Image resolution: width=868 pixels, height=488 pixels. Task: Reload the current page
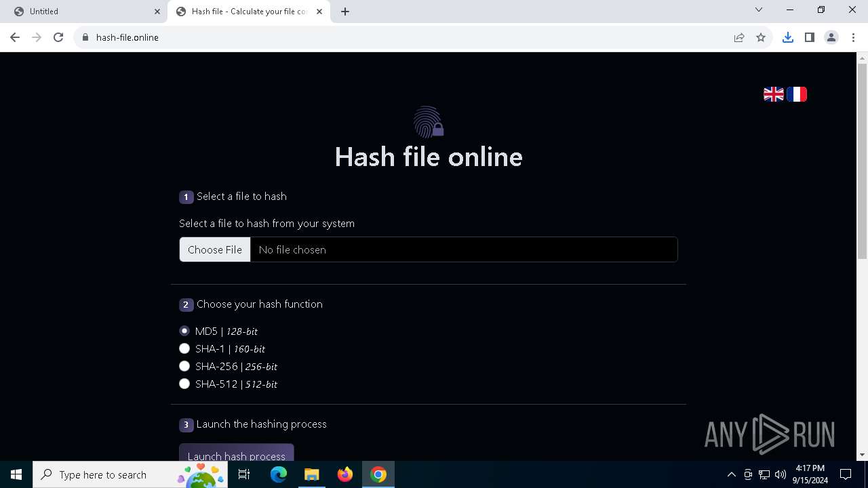tap(58, 37)
